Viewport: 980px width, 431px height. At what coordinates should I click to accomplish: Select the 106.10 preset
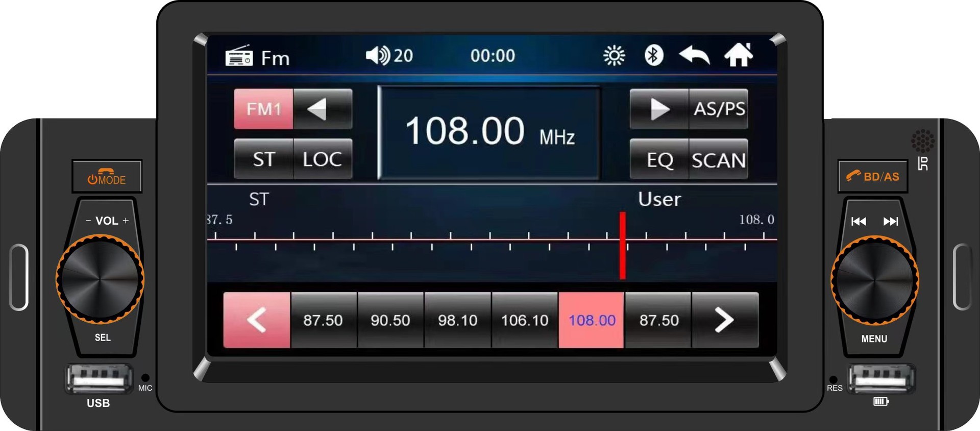(x=525, y=320)
